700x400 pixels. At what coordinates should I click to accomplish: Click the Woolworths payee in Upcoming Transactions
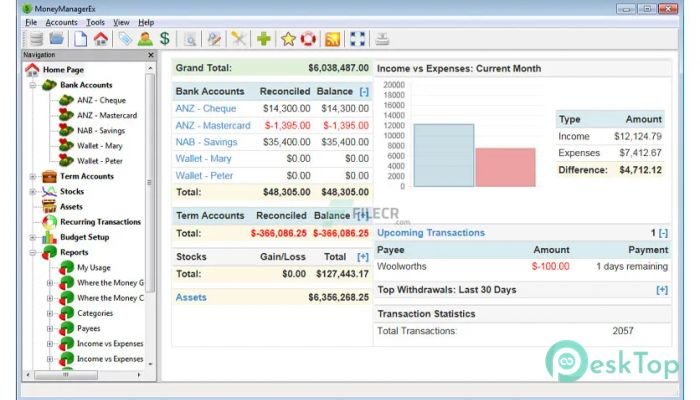pos(402,267)
